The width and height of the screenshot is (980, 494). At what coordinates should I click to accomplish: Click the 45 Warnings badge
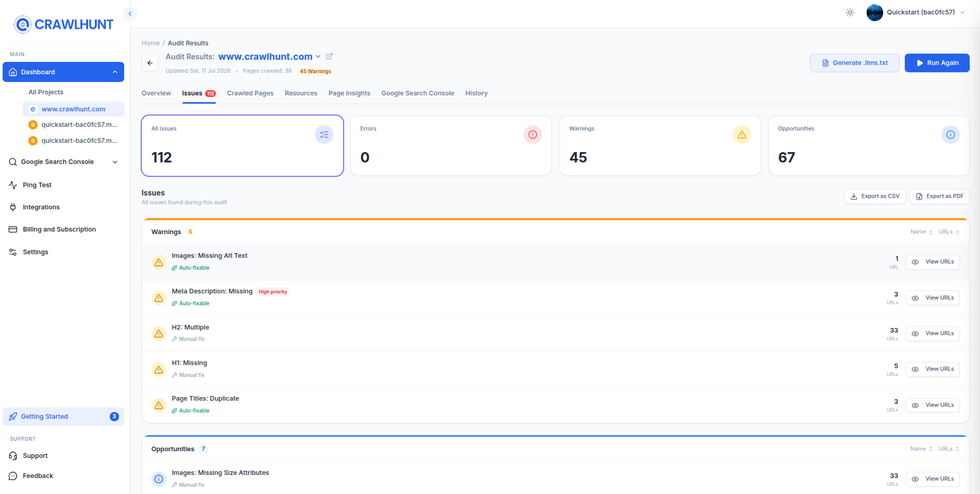coord(315,71)
